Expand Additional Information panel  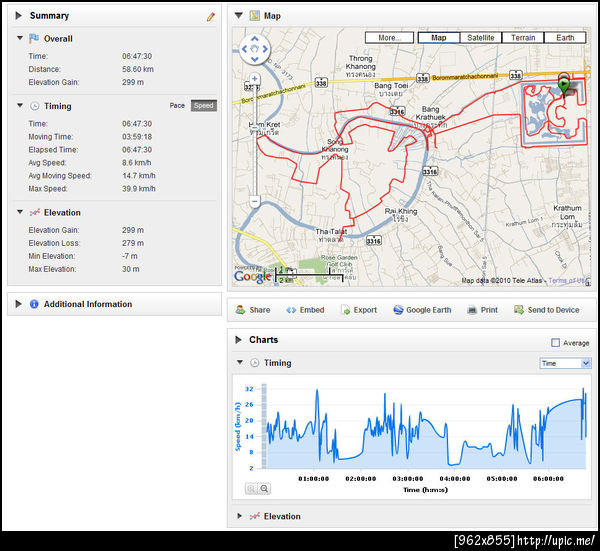click(x=18, y=304)
